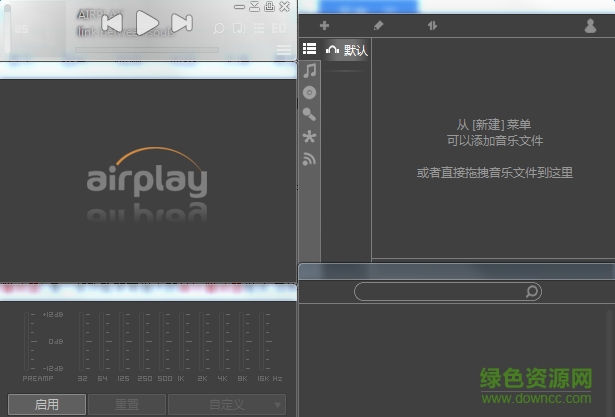The width and height of the screenshot is (615, 417).
Task: Click the volume slider in the player
Action: coord(7,29)
